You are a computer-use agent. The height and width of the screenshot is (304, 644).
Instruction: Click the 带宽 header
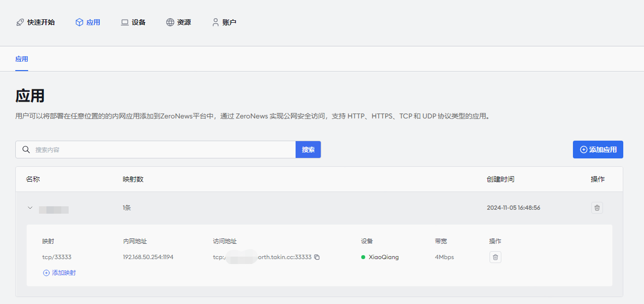coord(441,241)
